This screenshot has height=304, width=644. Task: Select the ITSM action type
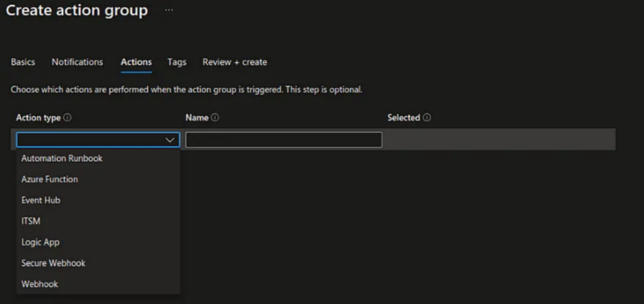(31, 221)
